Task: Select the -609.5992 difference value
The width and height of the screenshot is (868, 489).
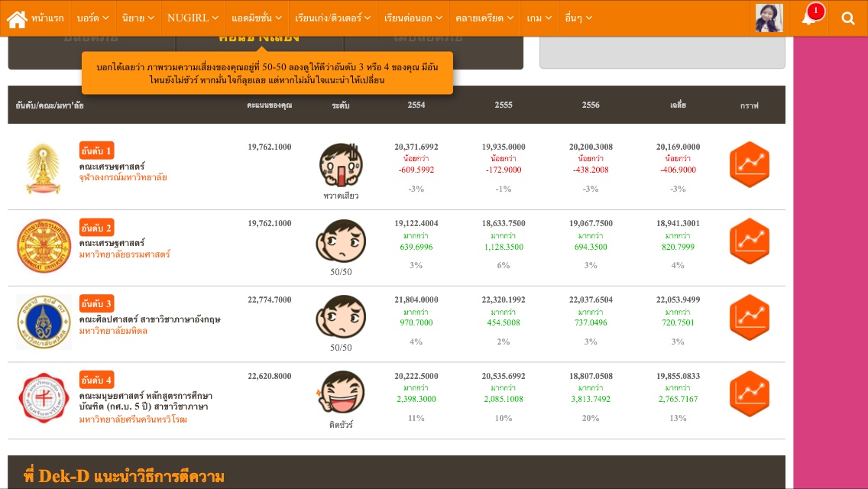Action: [x=416, y=170]
